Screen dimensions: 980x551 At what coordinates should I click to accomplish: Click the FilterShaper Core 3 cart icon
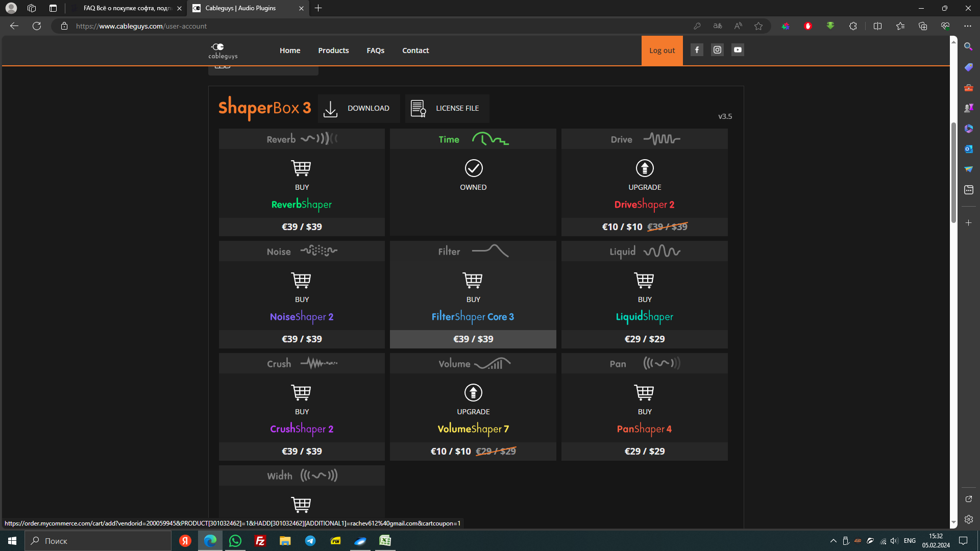coord(473,281)
